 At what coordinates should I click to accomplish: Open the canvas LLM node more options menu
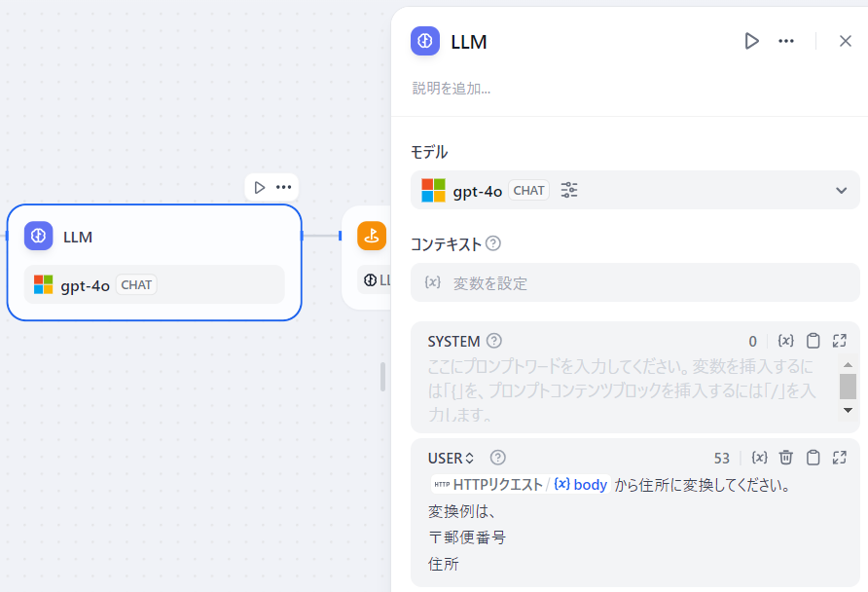point(283,187)
